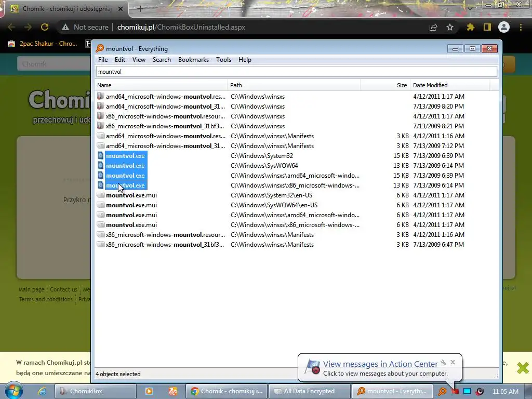The height and width of the screenshot is (399, 532).
Task: Sort results by Size column header
Action: coord(385,85)
